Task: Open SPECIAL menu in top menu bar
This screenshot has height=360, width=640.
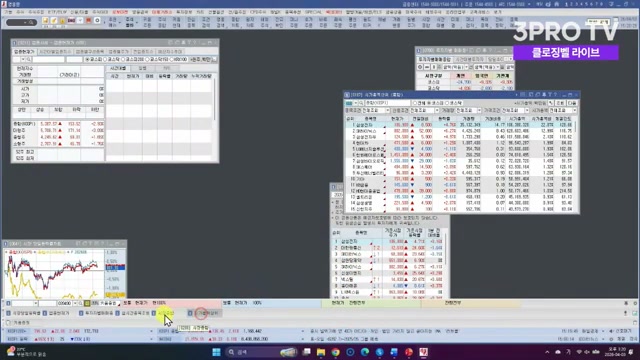Action: [x=313, y=13]
